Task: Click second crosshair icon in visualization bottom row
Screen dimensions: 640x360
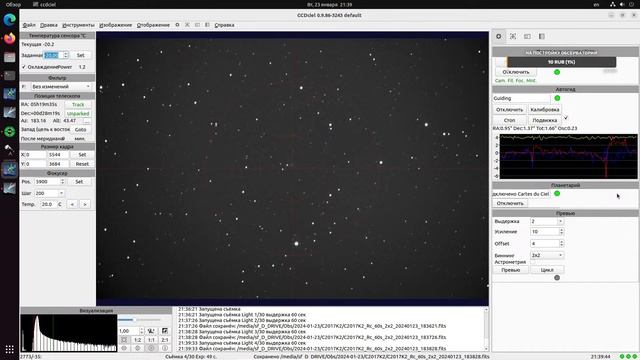Action: [x=138, y=348]
